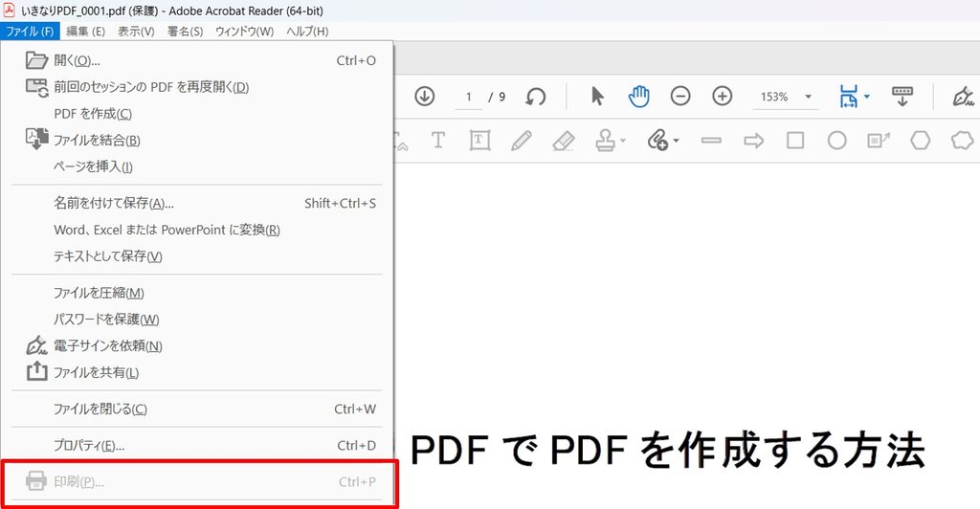Select the line drawing tool
The width and height of the screenshot is (980, 509).
[711, 141]
